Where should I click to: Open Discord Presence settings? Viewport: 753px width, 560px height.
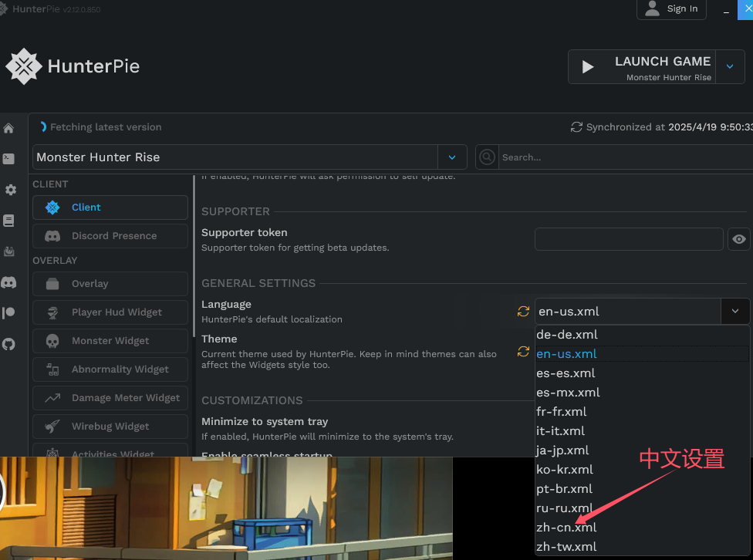(x=110, y=236)
